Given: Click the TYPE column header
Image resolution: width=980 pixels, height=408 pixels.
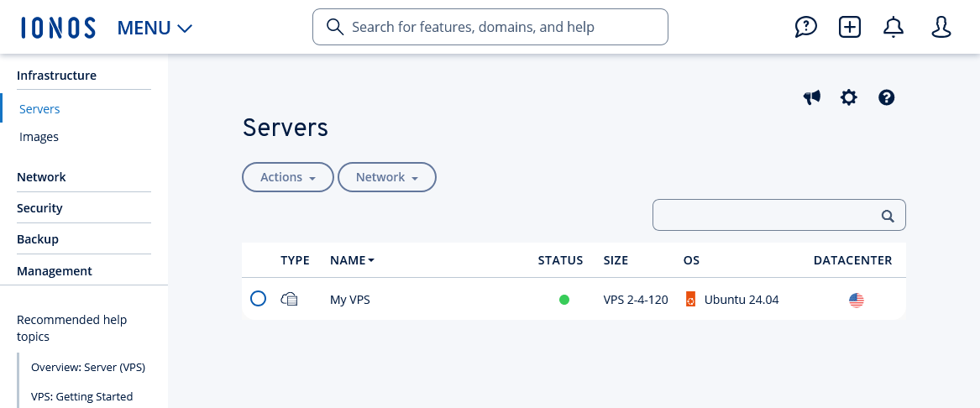Looking at the screenshot, I should coord(295,260).
